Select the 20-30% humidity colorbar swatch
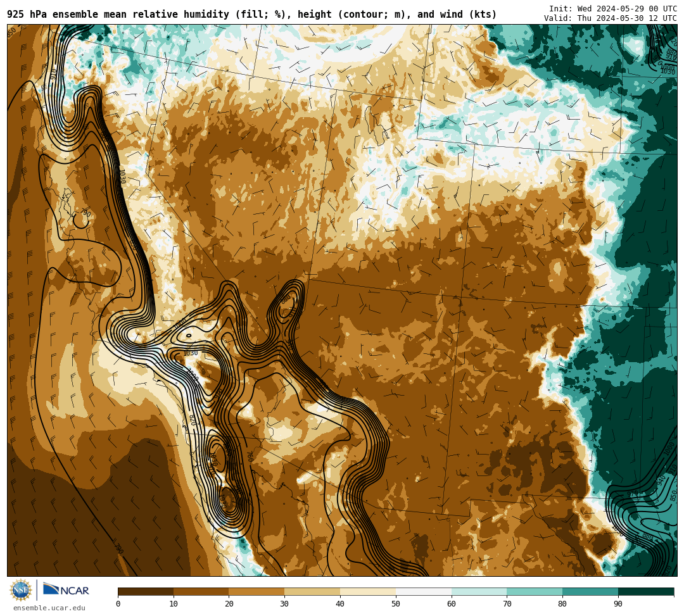This screenshot has height=616, width=684. (257, 591)
